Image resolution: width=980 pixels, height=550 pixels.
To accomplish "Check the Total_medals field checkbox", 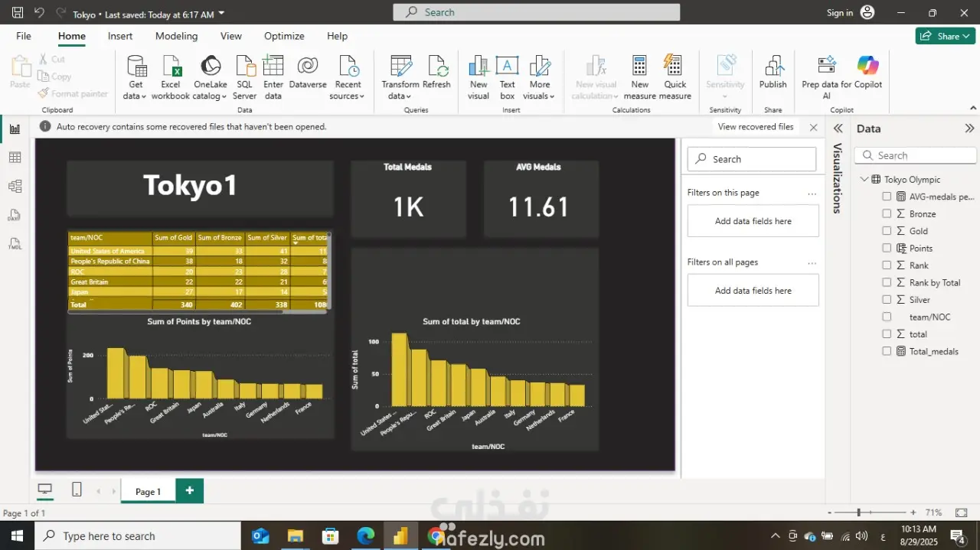I will 887,351.
